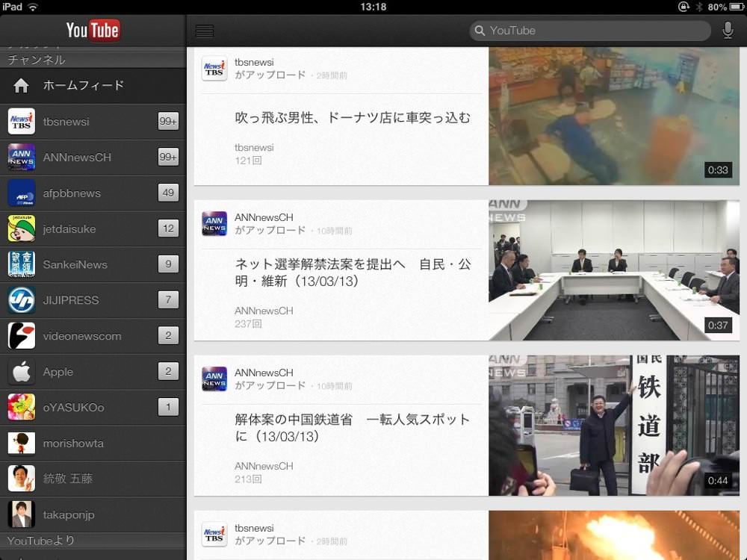Select the JIJIPRESS channel name
Screen dimensions: 747x560
71,300
